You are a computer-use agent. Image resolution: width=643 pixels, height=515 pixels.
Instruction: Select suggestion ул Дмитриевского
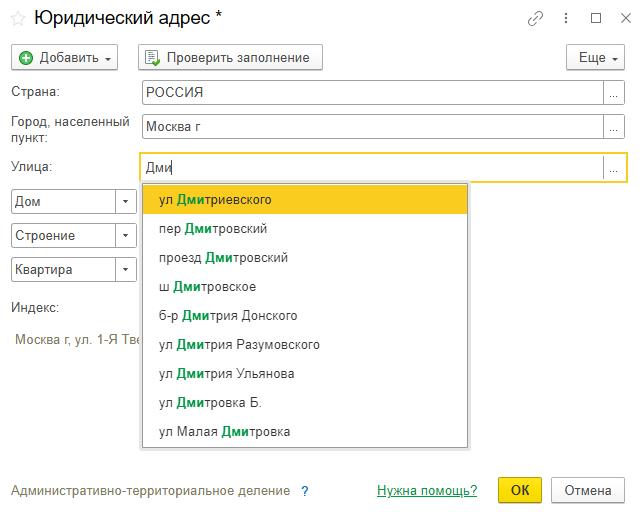pyautogui.click(x=305, y=200)
